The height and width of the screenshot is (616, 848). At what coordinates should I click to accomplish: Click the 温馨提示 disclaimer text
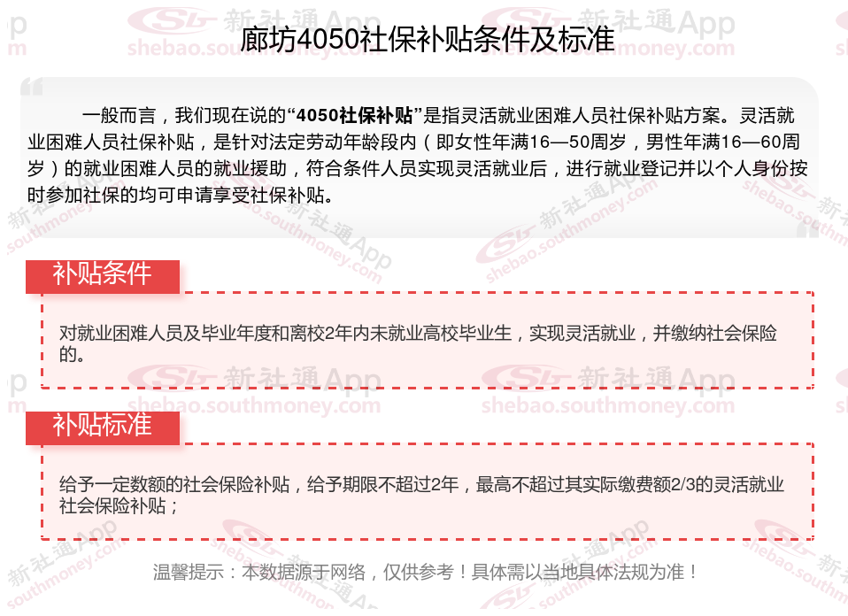426,572
